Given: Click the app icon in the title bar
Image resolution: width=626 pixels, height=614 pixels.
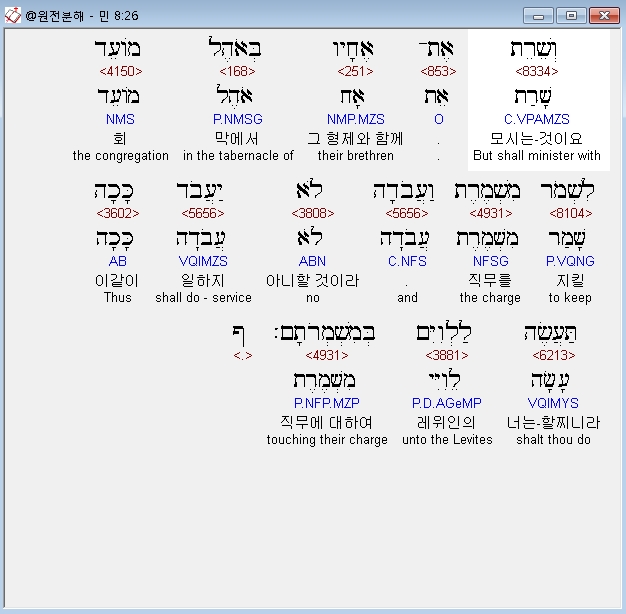Looking at the screenshot, I should click(12, 15).
